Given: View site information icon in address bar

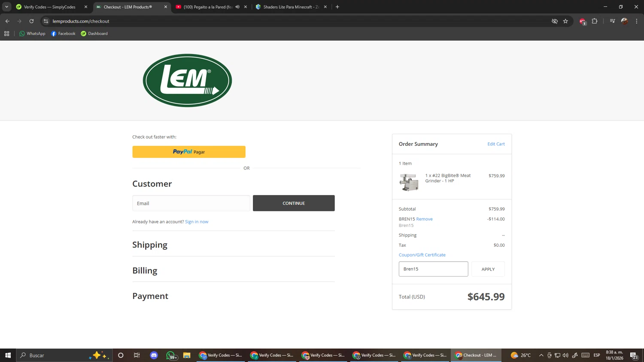Looking at the screenshot, I should tap(46, 21).
